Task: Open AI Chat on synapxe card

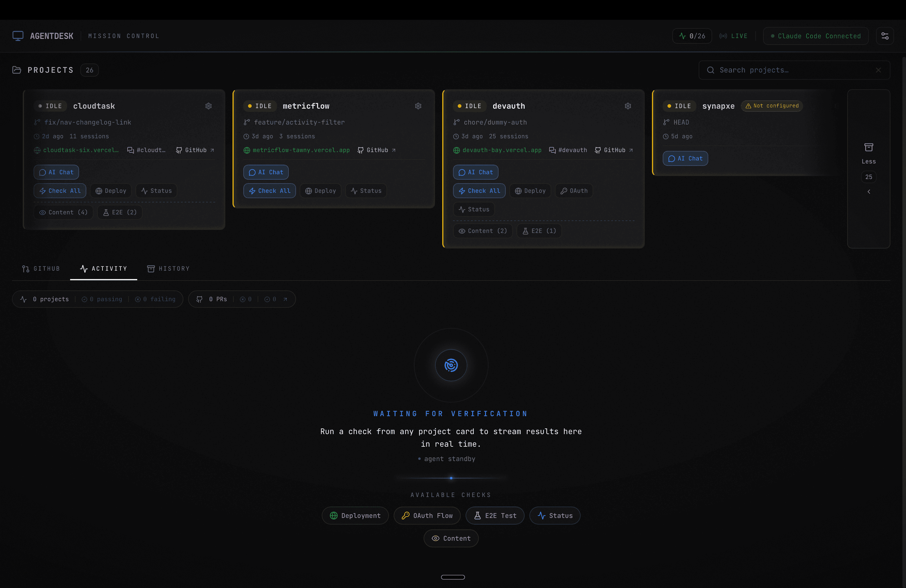Action: 685,159
